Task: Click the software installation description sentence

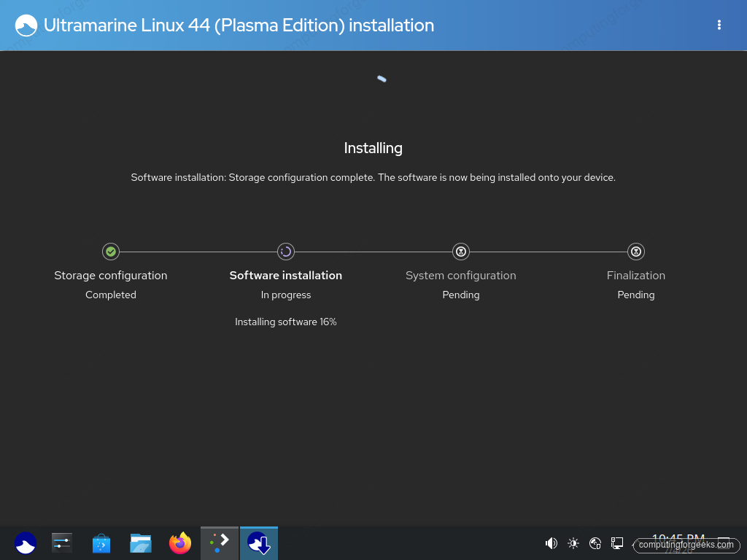Action: (x=373, y=178)
